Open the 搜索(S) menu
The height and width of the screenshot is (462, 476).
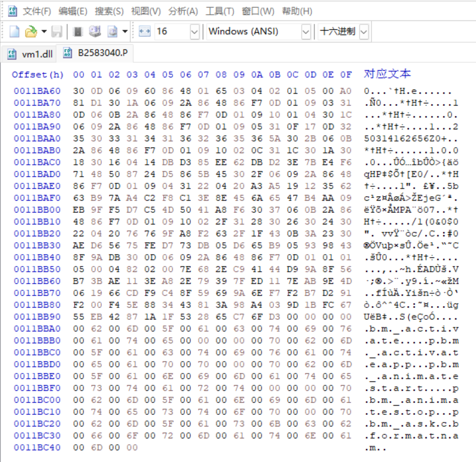tap(109, 11)
